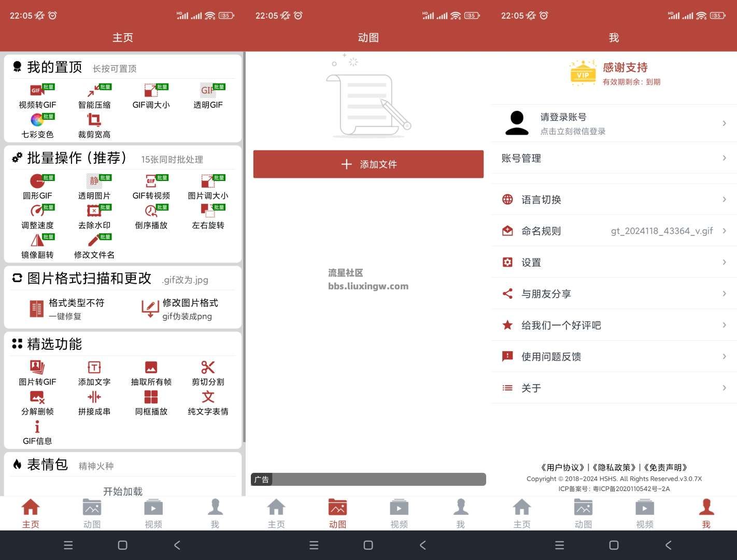This screenshot has width=737, height=560.
Task: Tap the 添加文件 button
Action: point(368,164)
